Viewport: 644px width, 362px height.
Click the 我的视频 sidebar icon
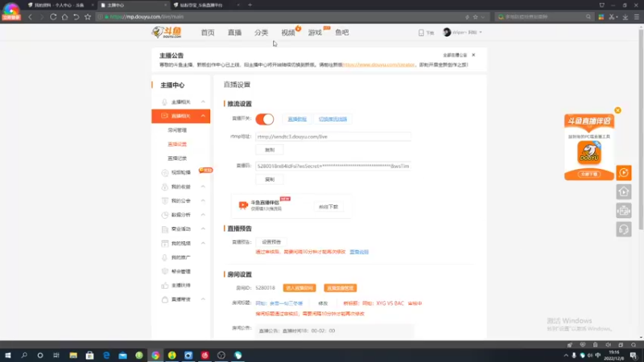[165, 244]
